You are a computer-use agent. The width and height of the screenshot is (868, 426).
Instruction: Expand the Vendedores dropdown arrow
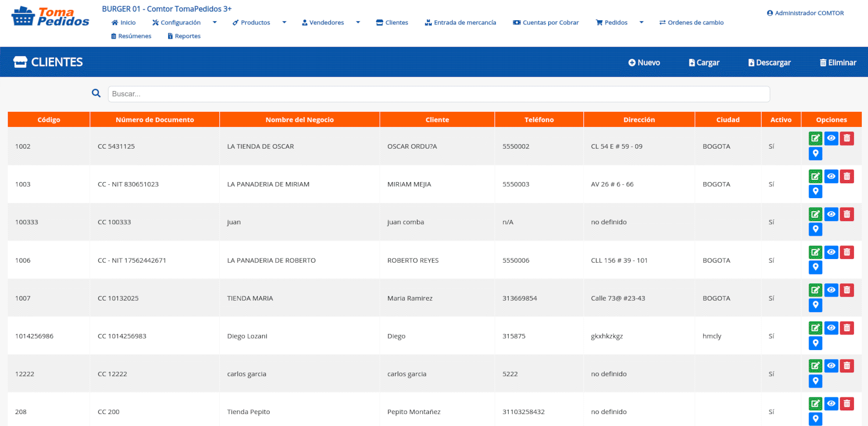pyautogui.click(x=358, y=22)
